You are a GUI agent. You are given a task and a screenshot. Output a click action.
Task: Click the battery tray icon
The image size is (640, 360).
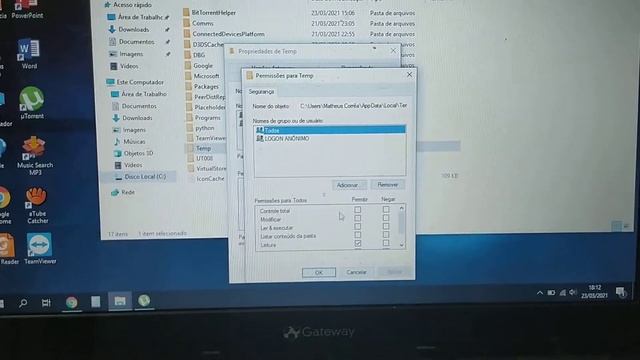click(x=551, y=292)
